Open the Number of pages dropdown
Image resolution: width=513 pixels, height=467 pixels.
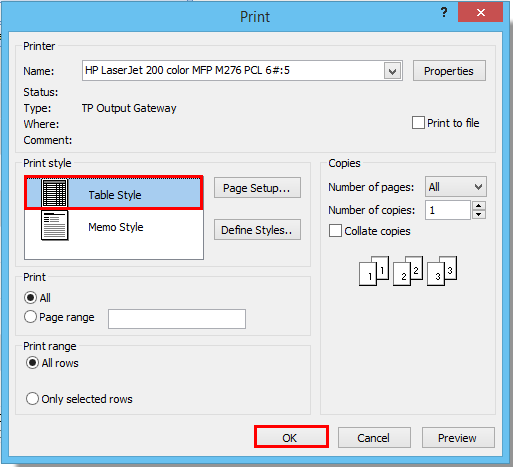coord(456,187)
